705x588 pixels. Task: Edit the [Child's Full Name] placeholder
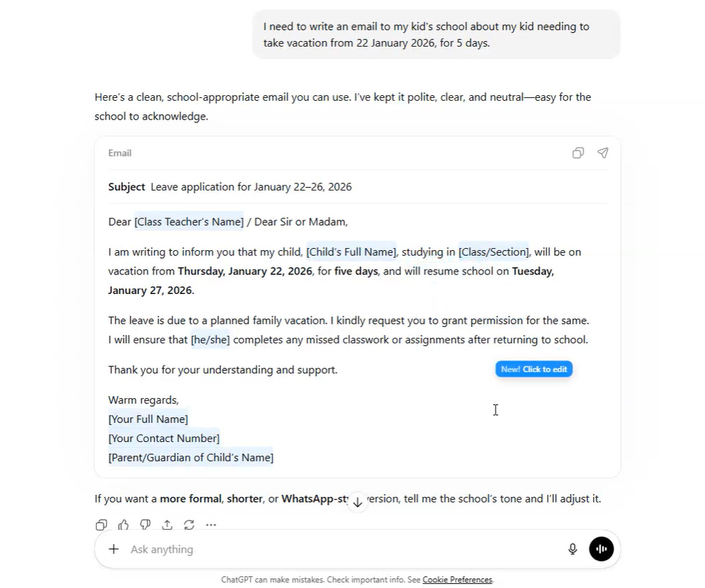(351, 252)
